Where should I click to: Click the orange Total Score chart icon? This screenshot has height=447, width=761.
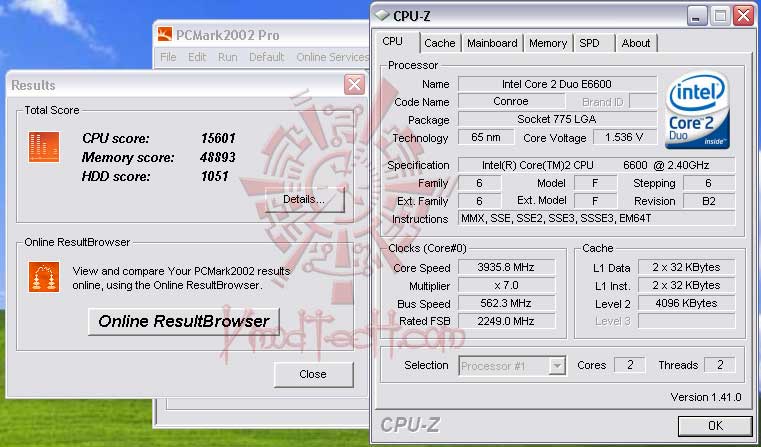(44, 147)
